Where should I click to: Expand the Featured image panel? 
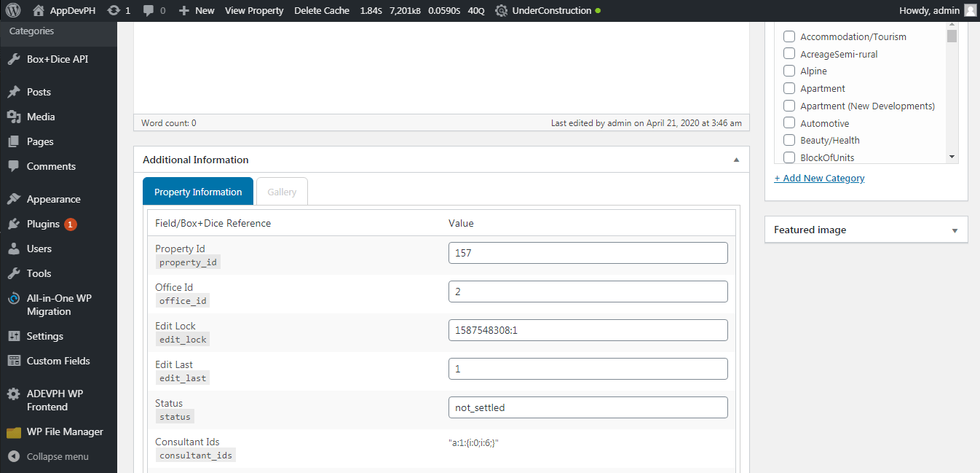tap(955, 230)
